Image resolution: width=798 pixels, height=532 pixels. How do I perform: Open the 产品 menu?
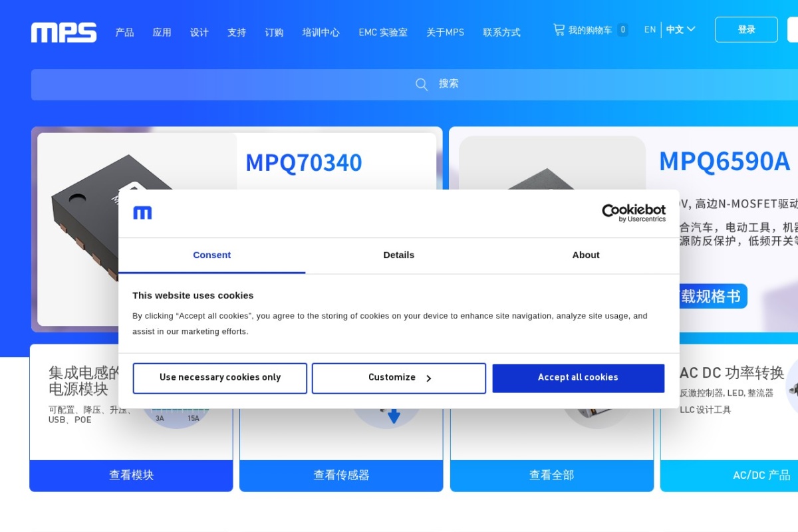124,32
